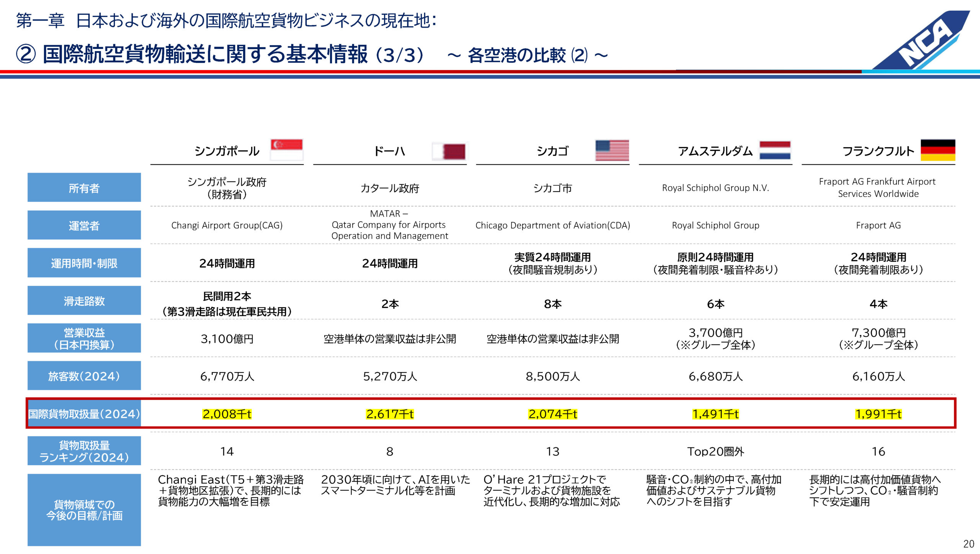Click page number 20
Screen dimensions: 980x554
[x=968, y=544]
